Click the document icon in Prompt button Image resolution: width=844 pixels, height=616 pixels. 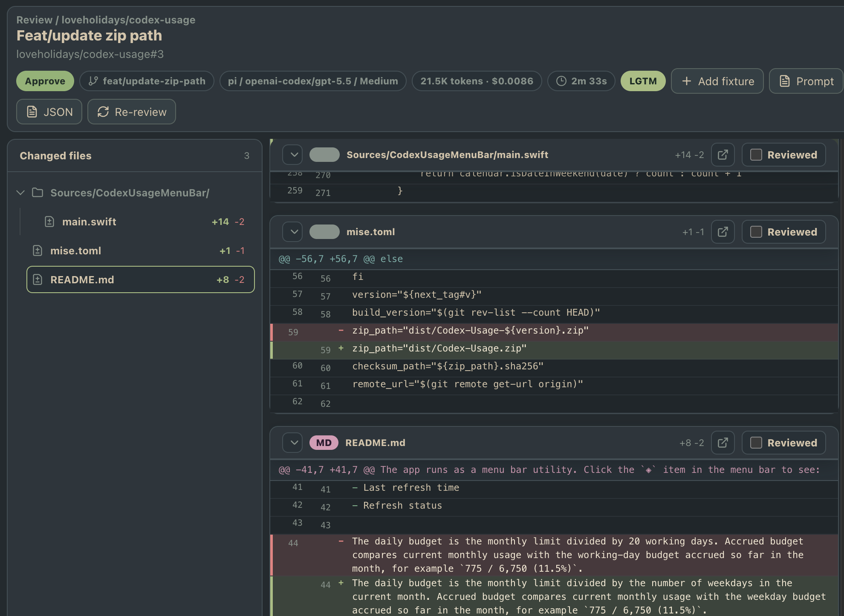click(784, 81)
